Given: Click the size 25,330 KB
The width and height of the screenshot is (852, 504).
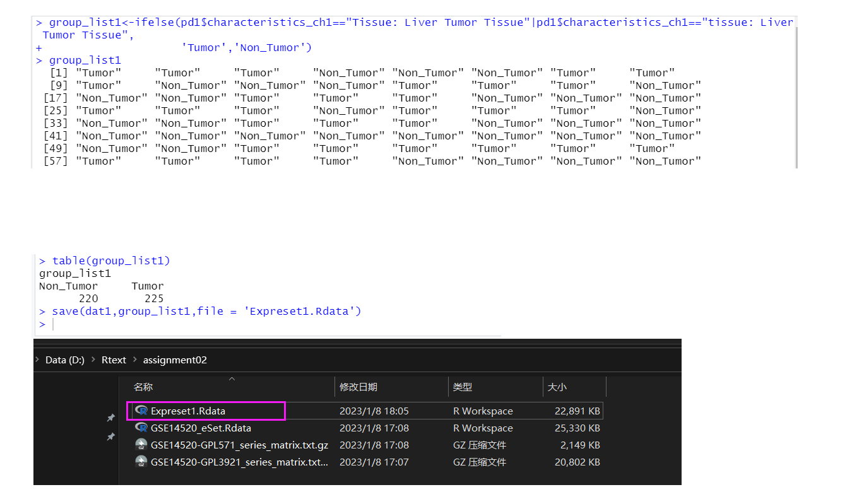Looking at the screenshot, I should point(576,428).
